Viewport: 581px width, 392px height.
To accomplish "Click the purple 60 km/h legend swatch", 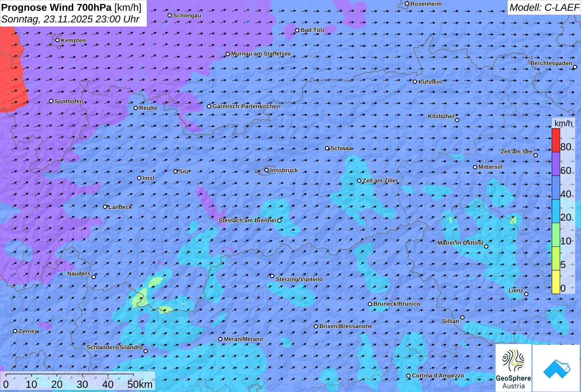I will pyautogui.click(x=556, y=164).
